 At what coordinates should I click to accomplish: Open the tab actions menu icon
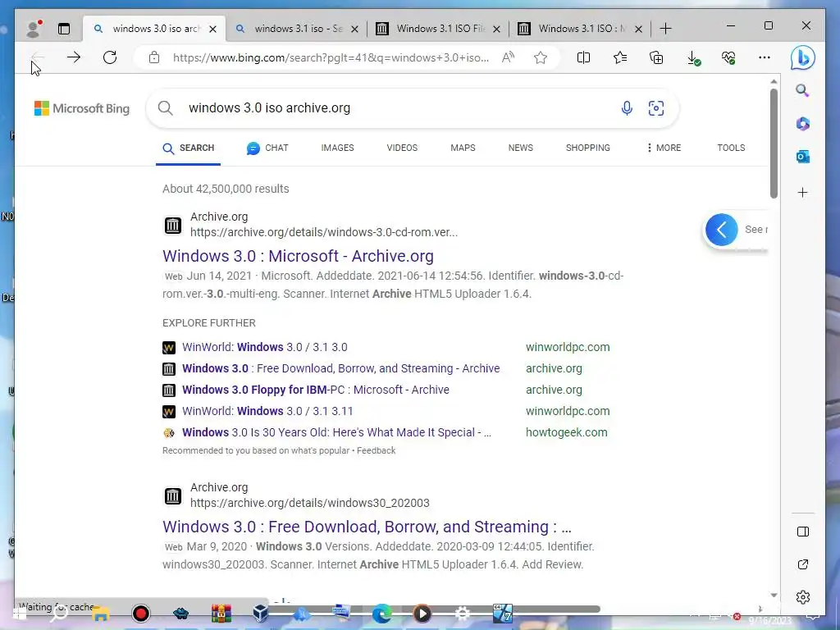pyautogui.click(x=64, y=29)
